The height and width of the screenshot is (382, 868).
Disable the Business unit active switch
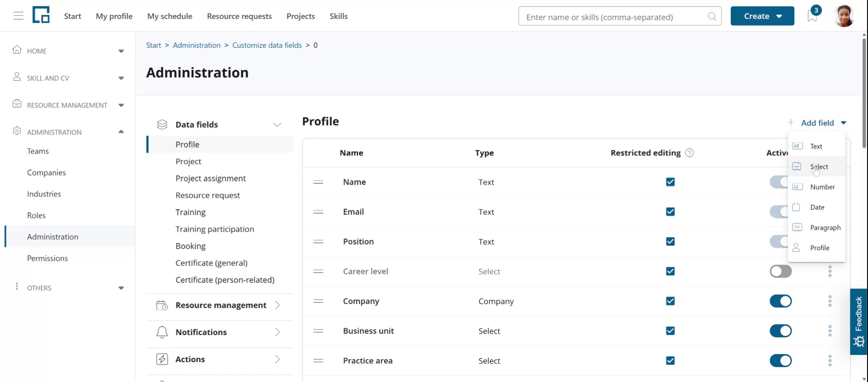coord(781,331)
